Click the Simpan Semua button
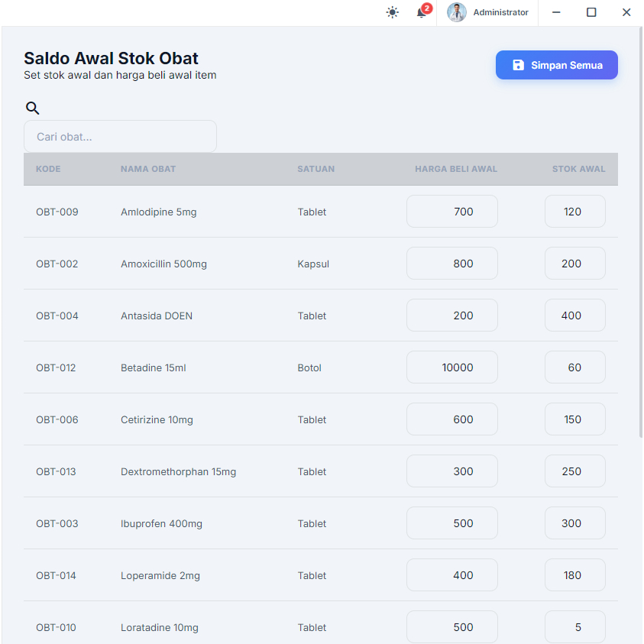The height and width of the screenshot is (644, 644). point(556,65)
